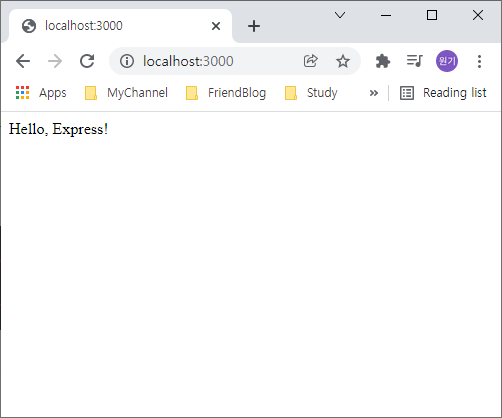Open the Extensions puzzle icon

[383, 61]
